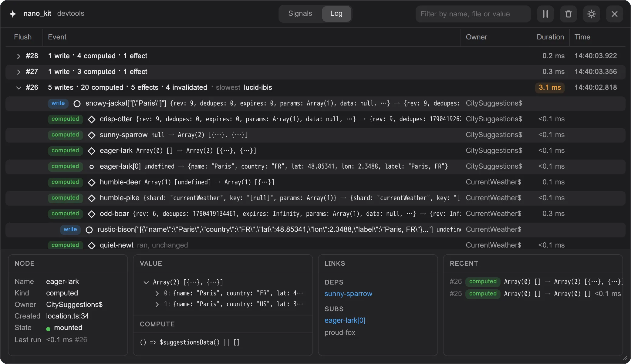Close the devtools panel with the X
Screen dimensions: 631x364
click(614, 14)
